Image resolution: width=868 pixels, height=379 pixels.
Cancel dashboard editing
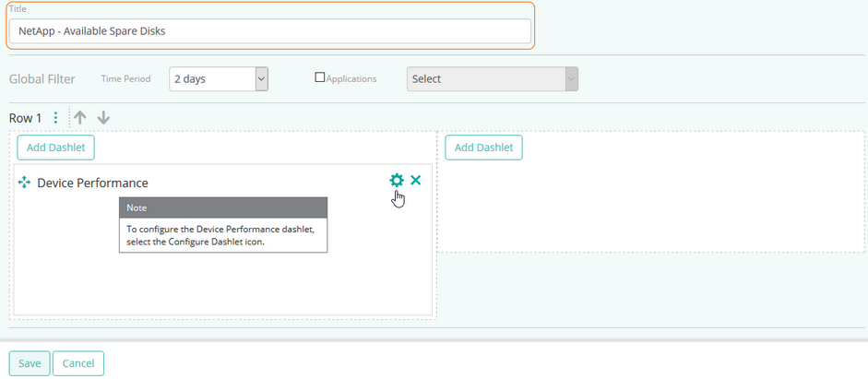coord(78,363)
